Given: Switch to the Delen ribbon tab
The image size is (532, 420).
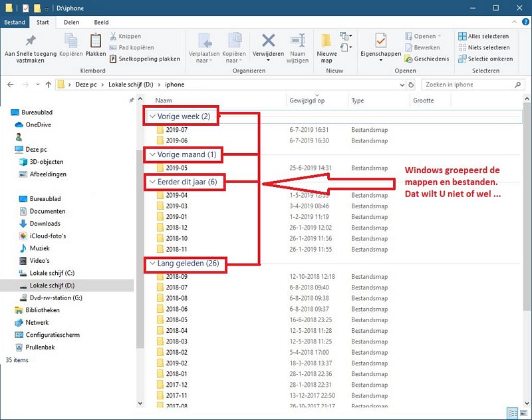Looking at the screenshot, I should point(71,21).
